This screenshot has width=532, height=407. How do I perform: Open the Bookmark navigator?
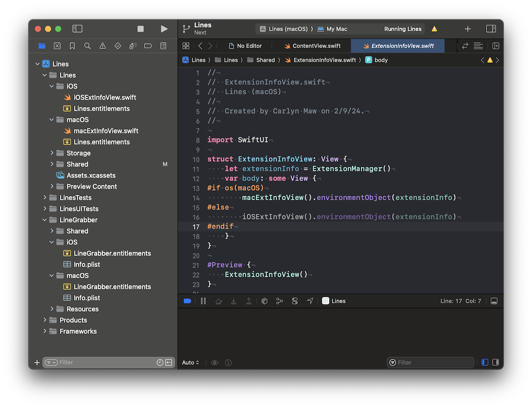click(72, 46)
